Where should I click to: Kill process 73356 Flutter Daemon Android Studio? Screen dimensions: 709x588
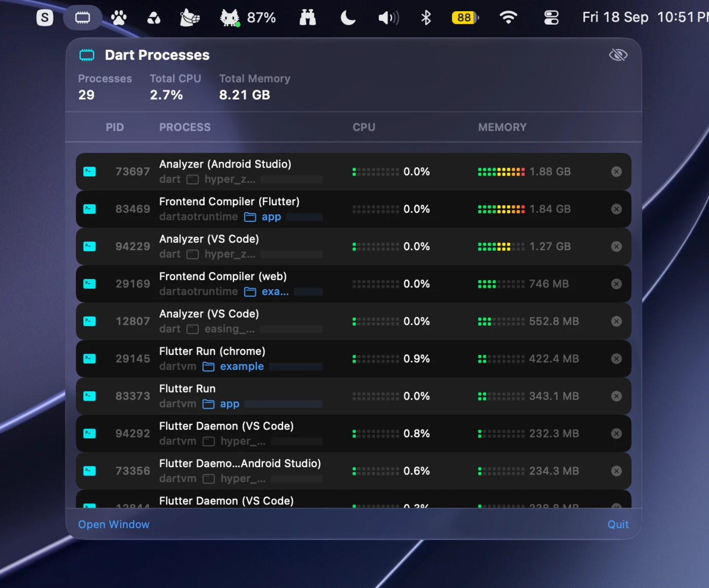(x=616, y=472)
